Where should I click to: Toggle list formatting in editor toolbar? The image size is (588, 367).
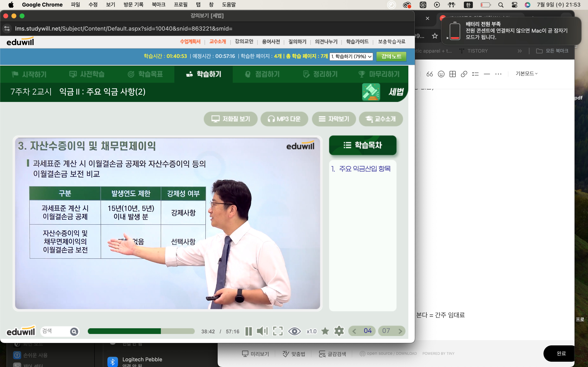coord(475,74)
